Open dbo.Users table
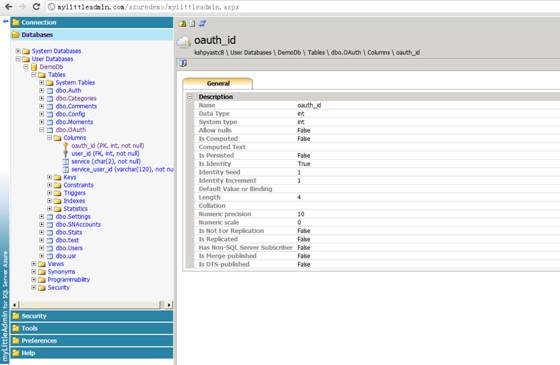Screen dimensions: 560x365 coord(69,248)
